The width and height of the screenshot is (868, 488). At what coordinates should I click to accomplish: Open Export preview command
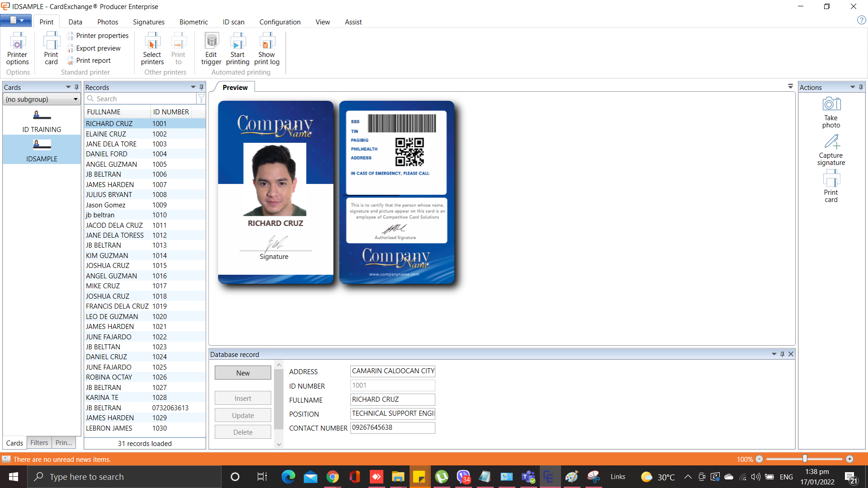98,48
